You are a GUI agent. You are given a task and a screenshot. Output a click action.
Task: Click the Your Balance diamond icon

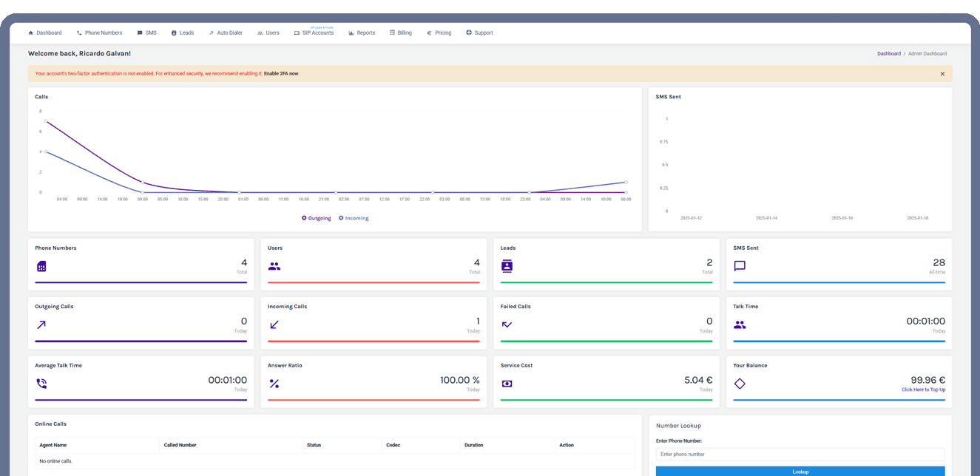pyautogui.click(x=740, y=384)
